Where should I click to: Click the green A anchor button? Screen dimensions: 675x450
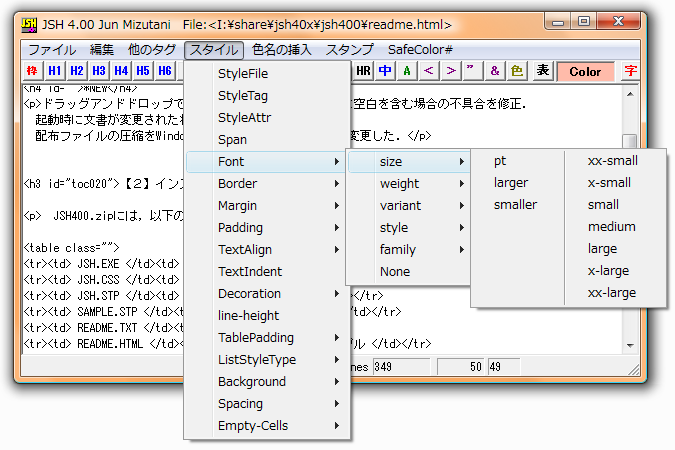pyautogui.click(x=407, y=71)
